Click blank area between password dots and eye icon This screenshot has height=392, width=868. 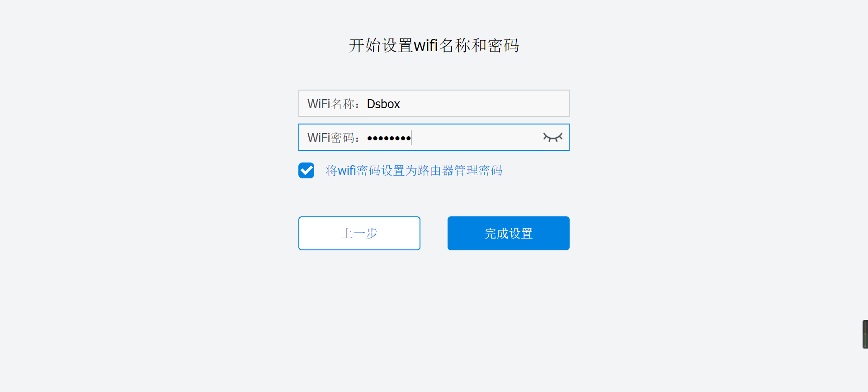click(x=477, y=137)
